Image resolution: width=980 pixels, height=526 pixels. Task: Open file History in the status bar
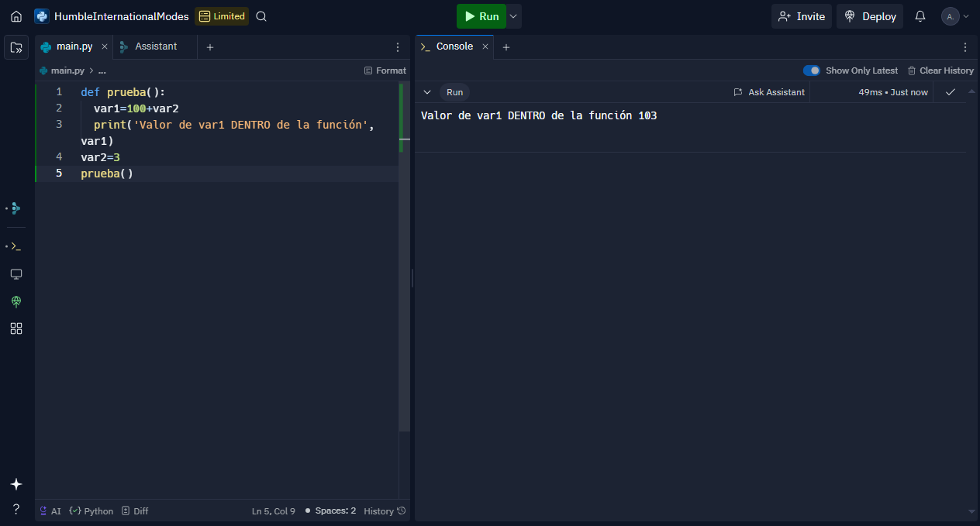pos(385,511)
